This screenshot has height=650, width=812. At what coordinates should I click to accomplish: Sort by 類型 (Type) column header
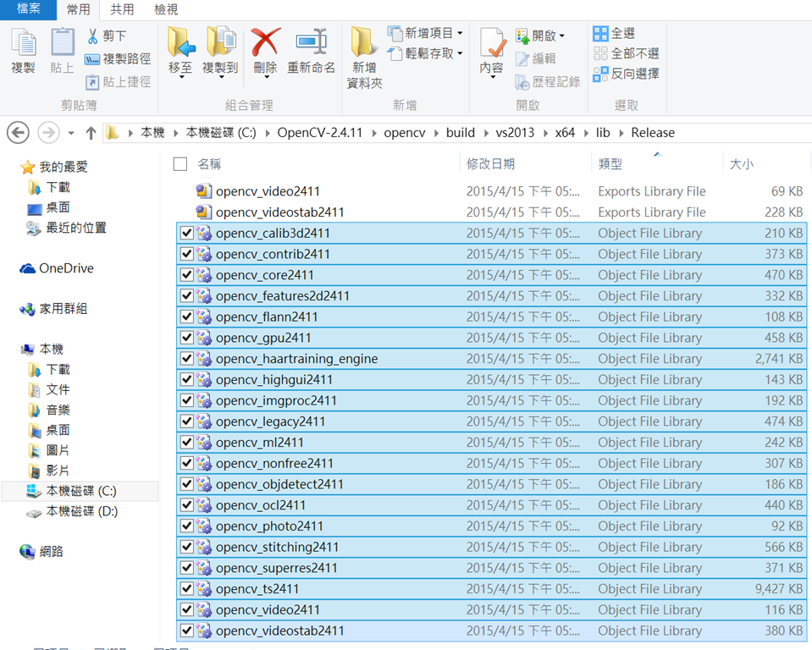click(x=610, y=164)
